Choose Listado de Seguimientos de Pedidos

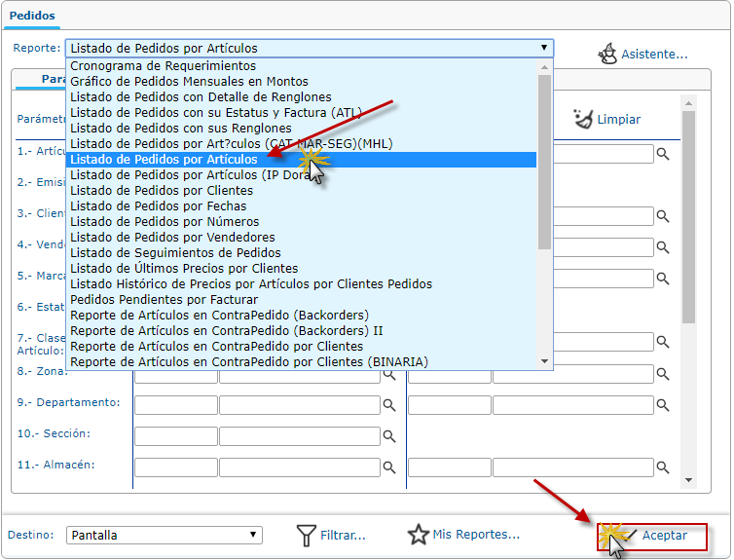pos(302,253)
